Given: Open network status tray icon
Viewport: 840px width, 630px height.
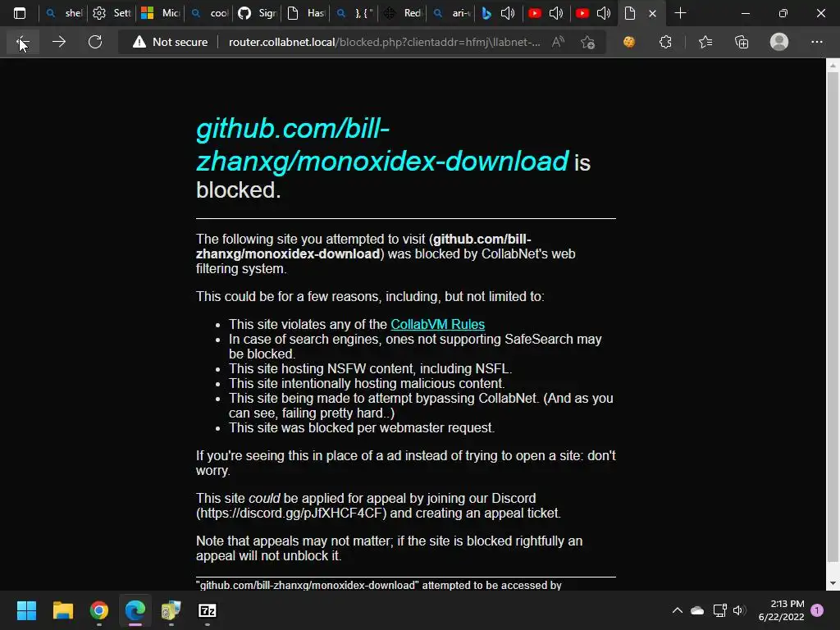Looking at the screenshot, I should 719,610.
